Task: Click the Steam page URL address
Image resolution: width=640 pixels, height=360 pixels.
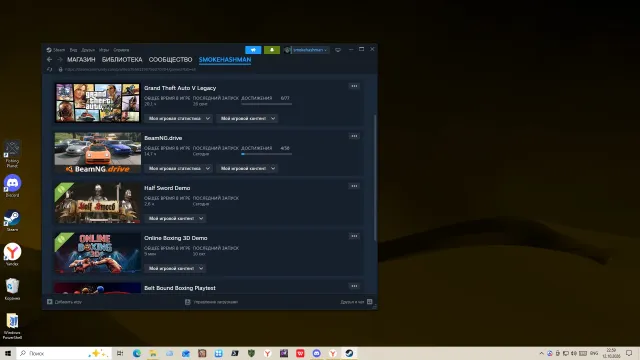Action: tap(130, 69)
